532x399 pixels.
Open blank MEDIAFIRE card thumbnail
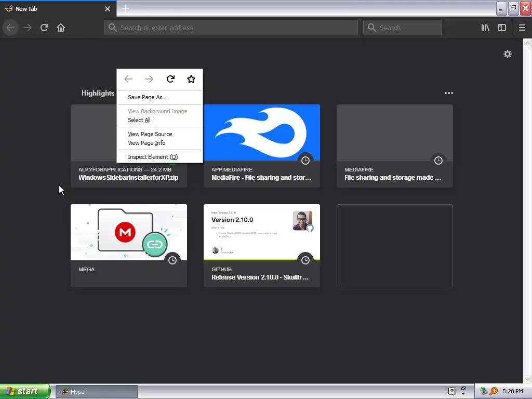pos(395,132)
